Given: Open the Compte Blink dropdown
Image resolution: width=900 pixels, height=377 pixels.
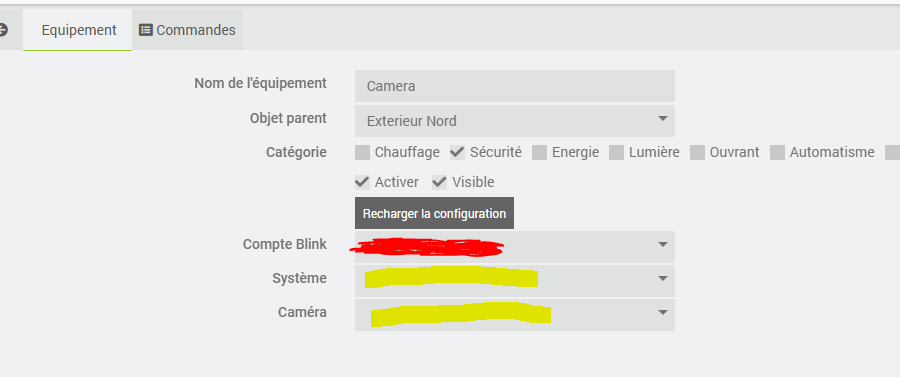Looking at the screenshot, I should pyautogui.click(x=514, y=247).
